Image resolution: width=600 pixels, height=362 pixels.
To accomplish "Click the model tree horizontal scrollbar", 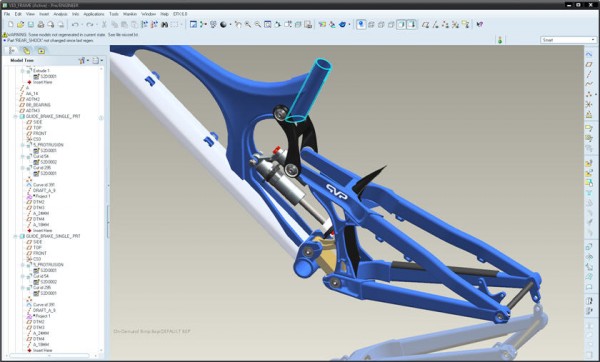I will click(x=50, y=356).
